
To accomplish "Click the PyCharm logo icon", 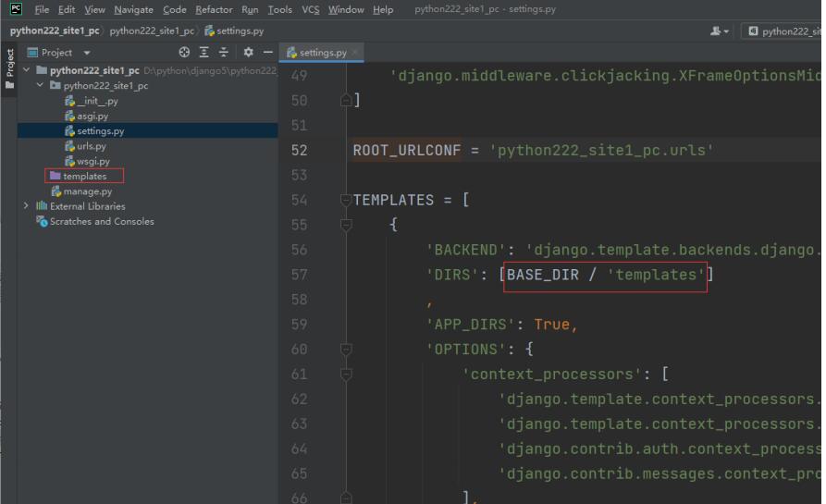I will tap(16, 9).
